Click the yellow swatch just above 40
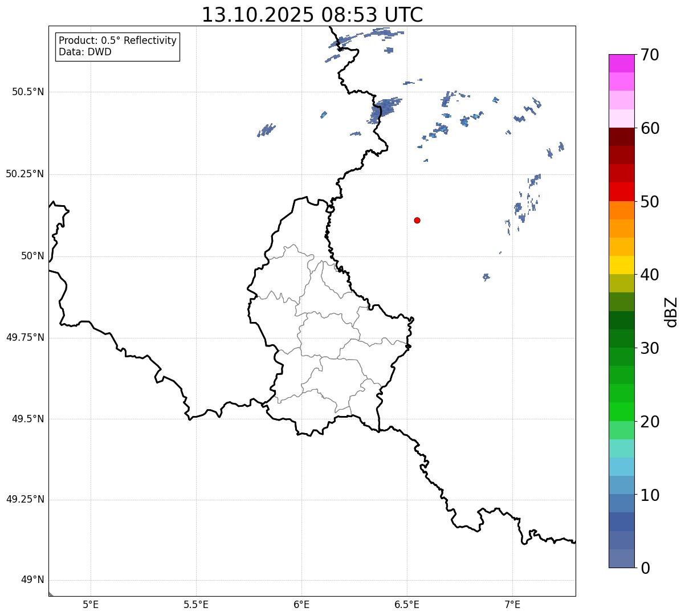 point(621,265)
